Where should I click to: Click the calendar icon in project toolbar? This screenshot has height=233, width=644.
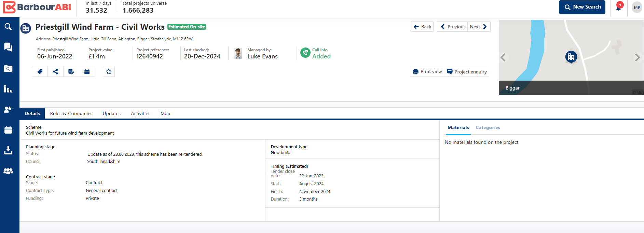coord(87,72)
